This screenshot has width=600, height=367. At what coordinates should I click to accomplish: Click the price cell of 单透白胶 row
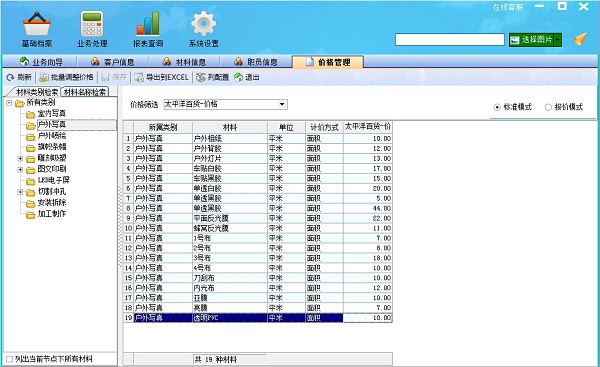(x=368, y=188)
